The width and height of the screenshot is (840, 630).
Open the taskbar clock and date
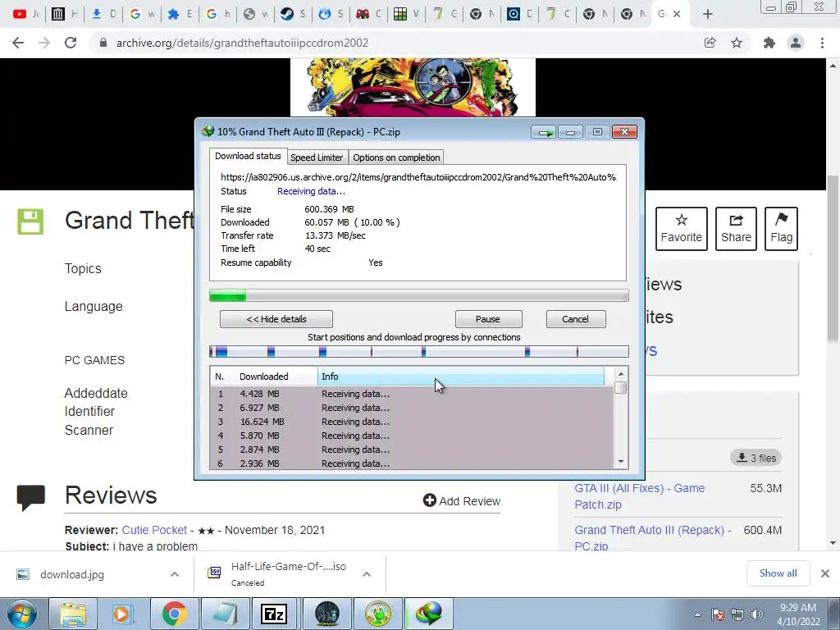click(798, 614)
